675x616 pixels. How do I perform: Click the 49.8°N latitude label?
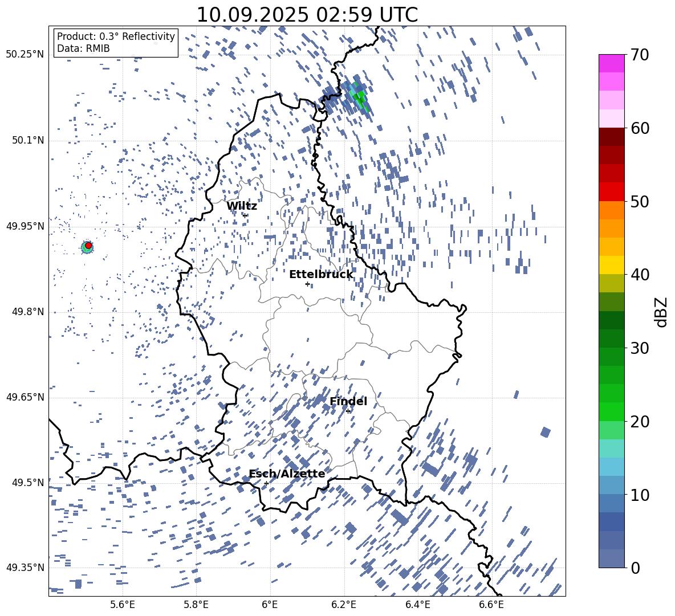27,312
